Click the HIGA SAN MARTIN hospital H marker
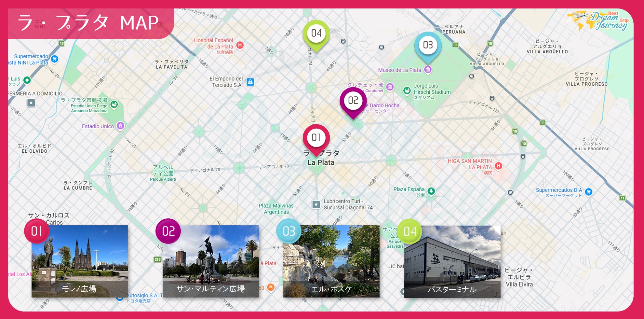 click(498, 166)
